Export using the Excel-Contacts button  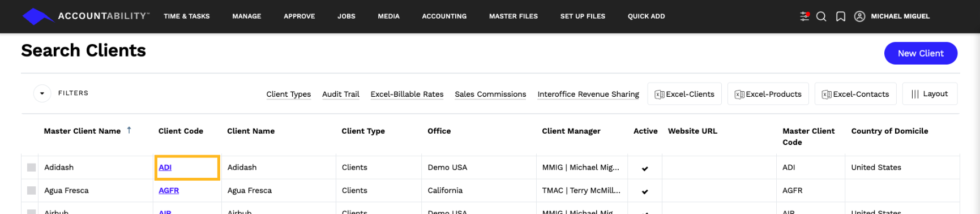855,94
